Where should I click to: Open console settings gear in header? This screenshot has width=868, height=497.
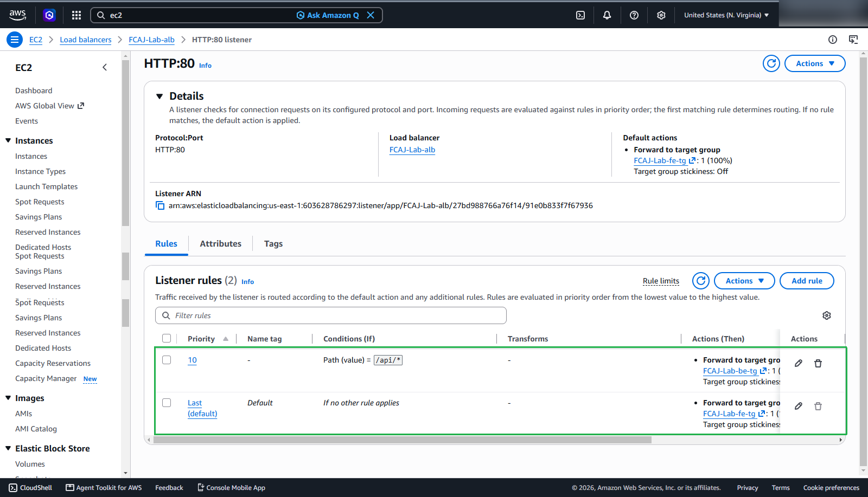(661, 15)
